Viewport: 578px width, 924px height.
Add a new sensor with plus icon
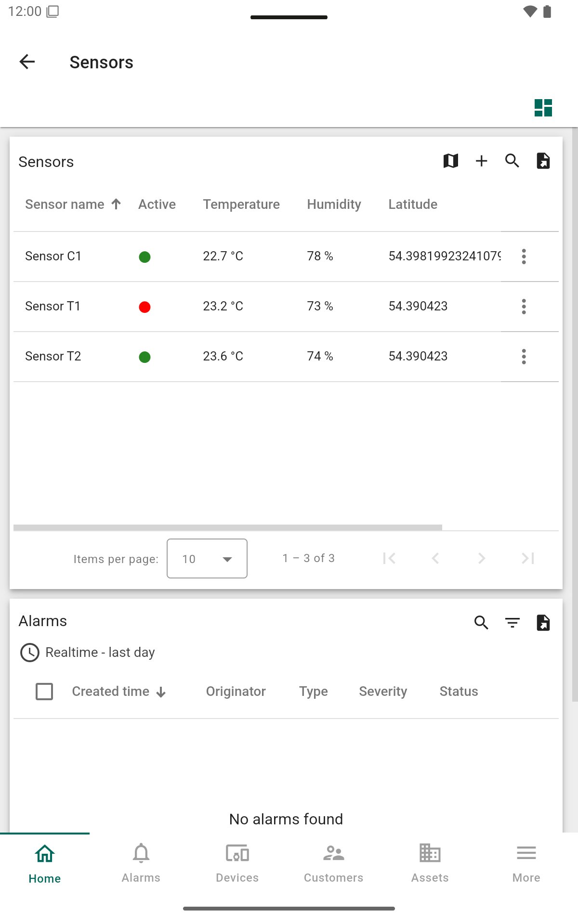point(481,161)
